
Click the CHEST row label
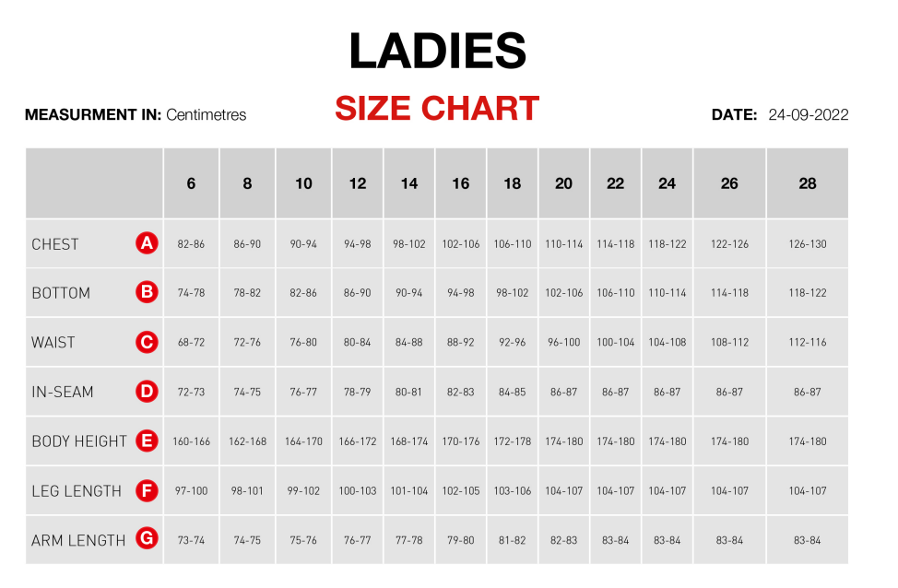point(55,244)
